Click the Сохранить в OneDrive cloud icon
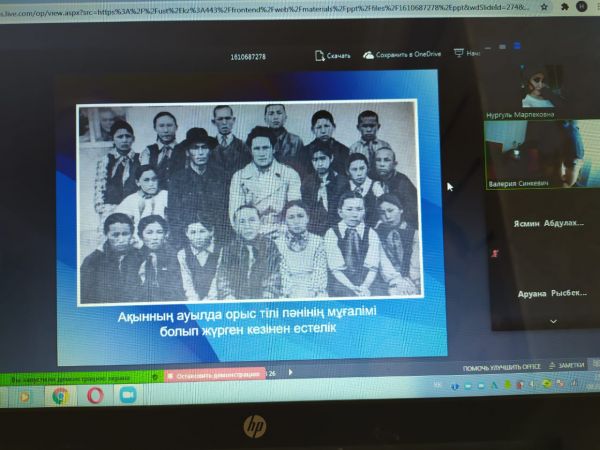 (x=369, y=56)
